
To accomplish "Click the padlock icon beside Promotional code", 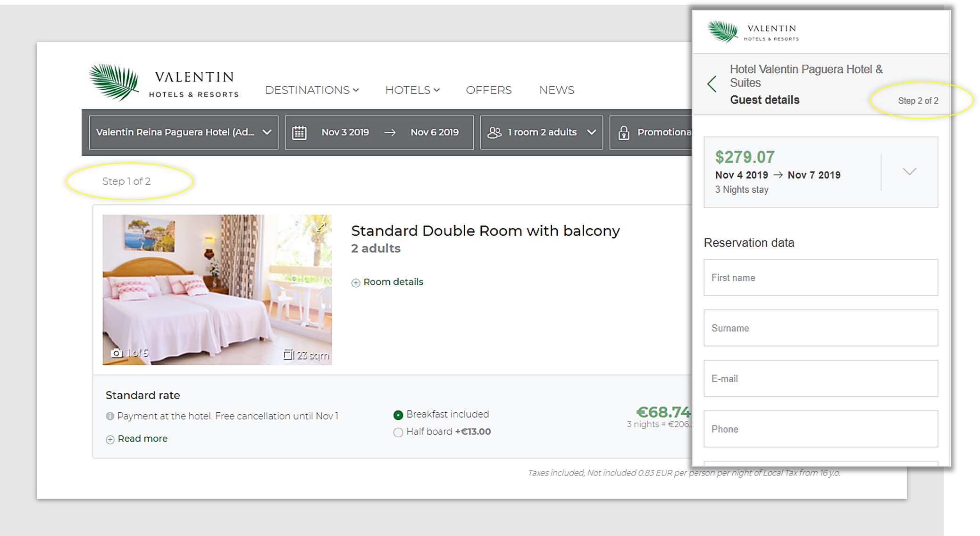I will (624, 133).
